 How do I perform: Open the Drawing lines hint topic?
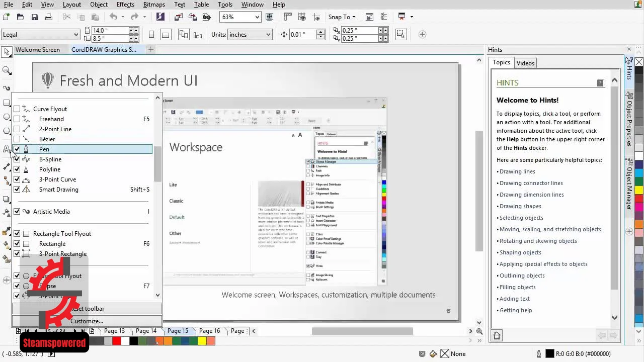point(517,171)
